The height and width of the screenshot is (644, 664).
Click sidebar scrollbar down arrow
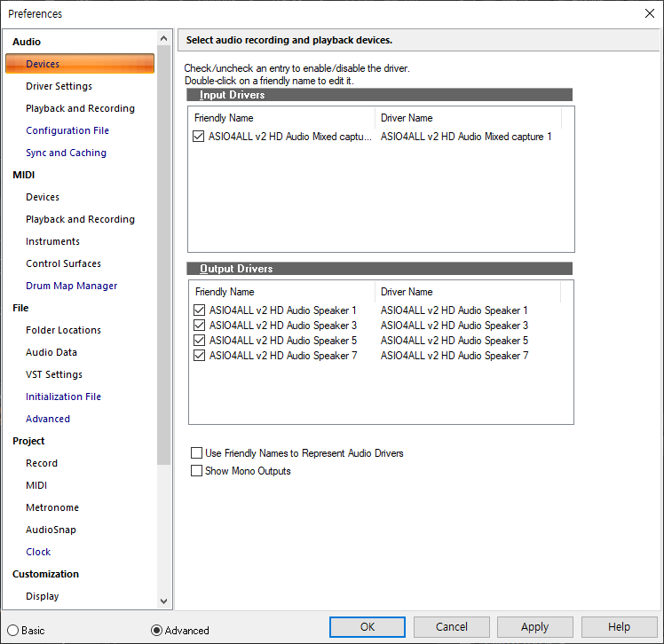tap(164, 601)
